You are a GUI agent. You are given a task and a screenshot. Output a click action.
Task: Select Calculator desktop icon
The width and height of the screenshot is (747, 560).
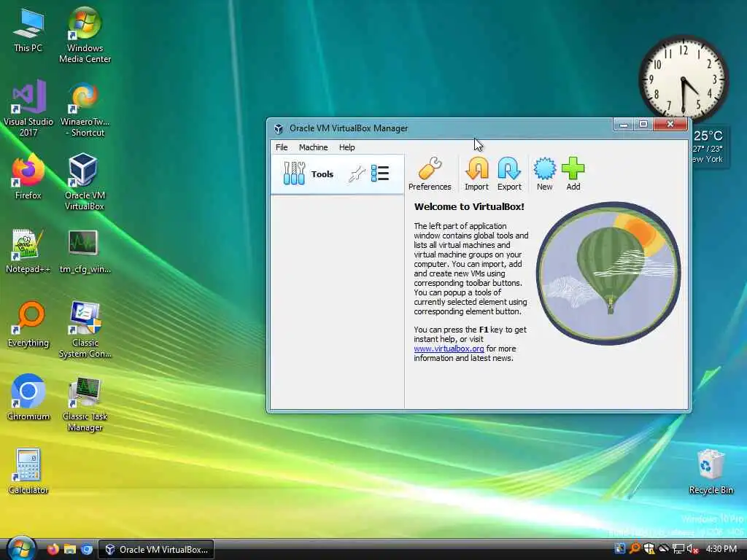[28, 472]
